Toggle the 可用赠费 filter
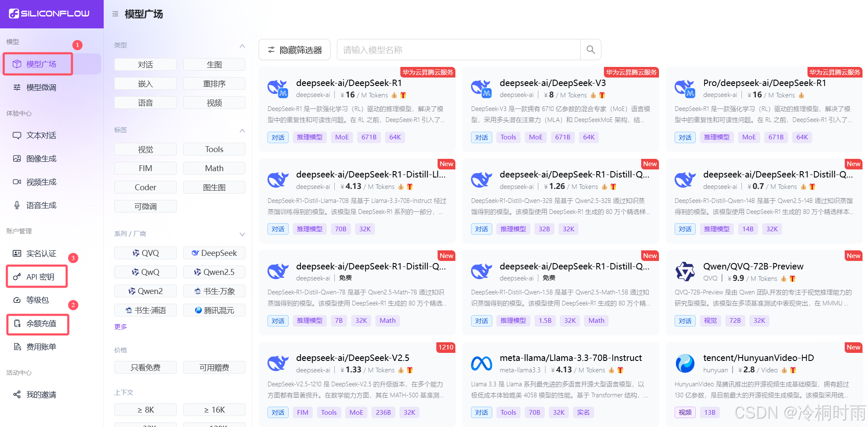The width and height of the screenshot is (868, 427). [214, 367]
